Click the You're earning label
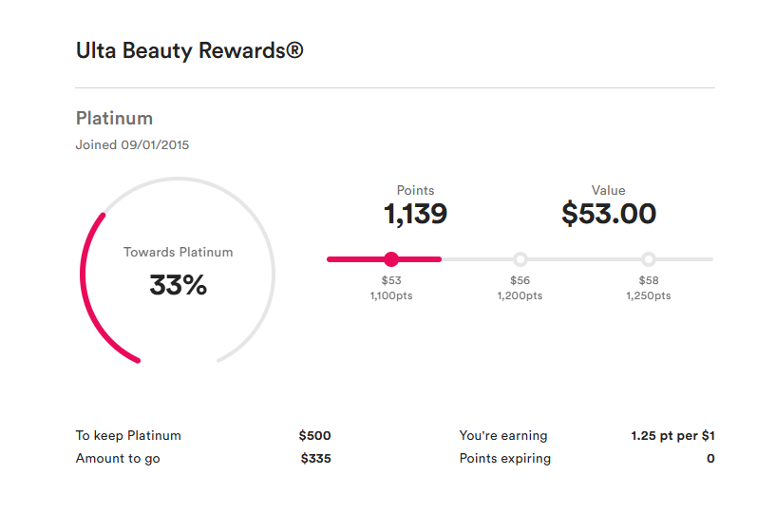Viewport: 776px width, 532px height. (503, 435)
